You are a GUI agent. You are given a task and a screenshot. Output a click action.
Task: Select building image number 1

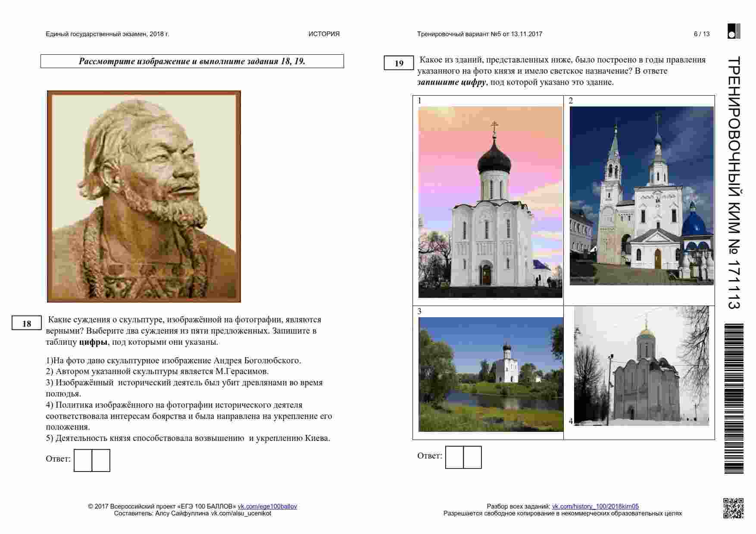click(490, 202)
